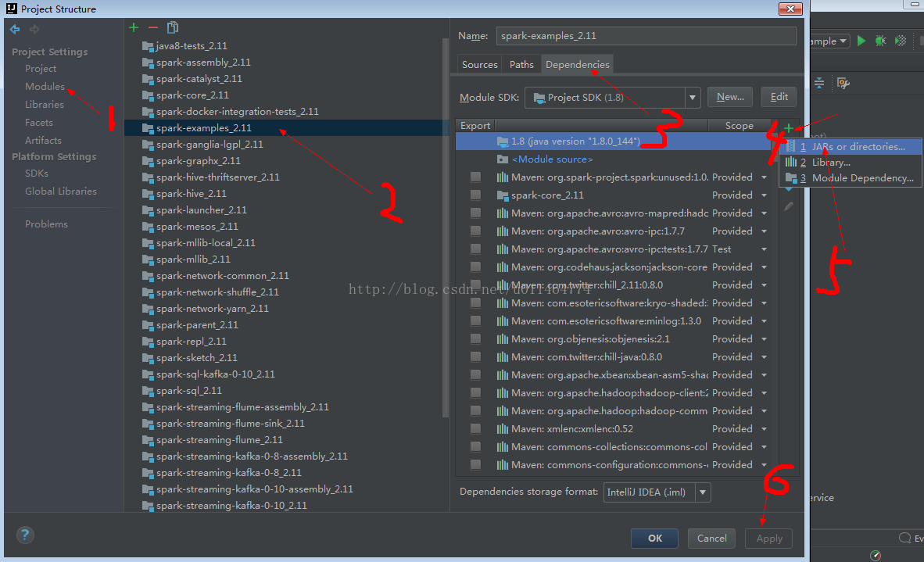Click the status indicator icon in IDE status bar
Viewport: 924px width, 562px height.
876,556
